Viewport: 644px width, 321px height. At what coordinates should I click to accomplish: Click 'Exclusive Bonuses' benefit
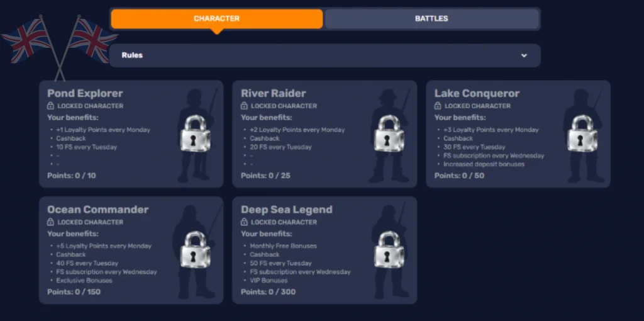84,281
